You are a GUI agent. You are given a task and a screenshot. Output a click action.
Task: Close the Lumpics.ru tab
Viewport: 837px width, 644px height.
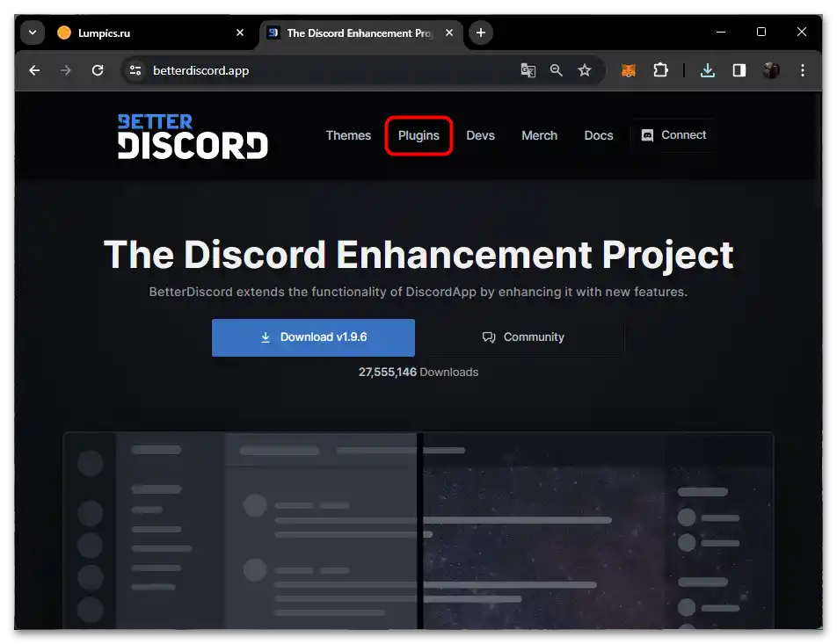240,33
